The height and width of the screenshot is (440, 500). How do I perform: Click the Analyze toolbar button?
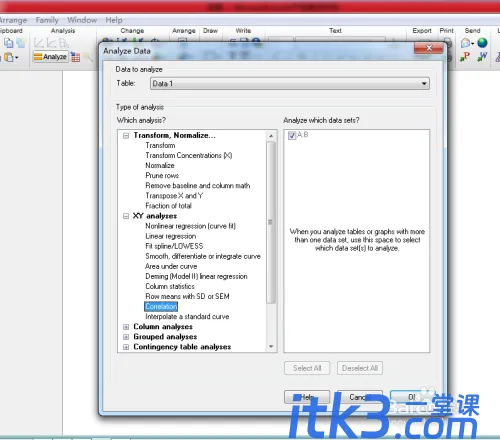[x=51, y=57]
